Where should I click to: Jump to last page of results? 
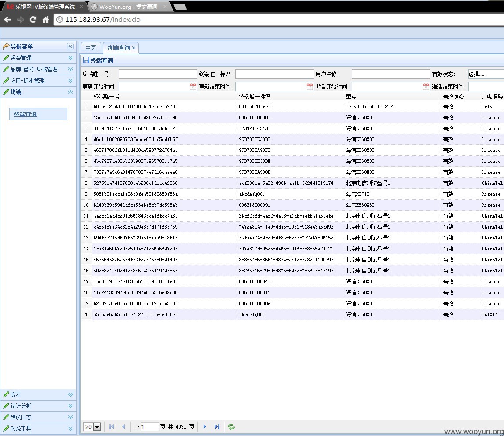217,427
